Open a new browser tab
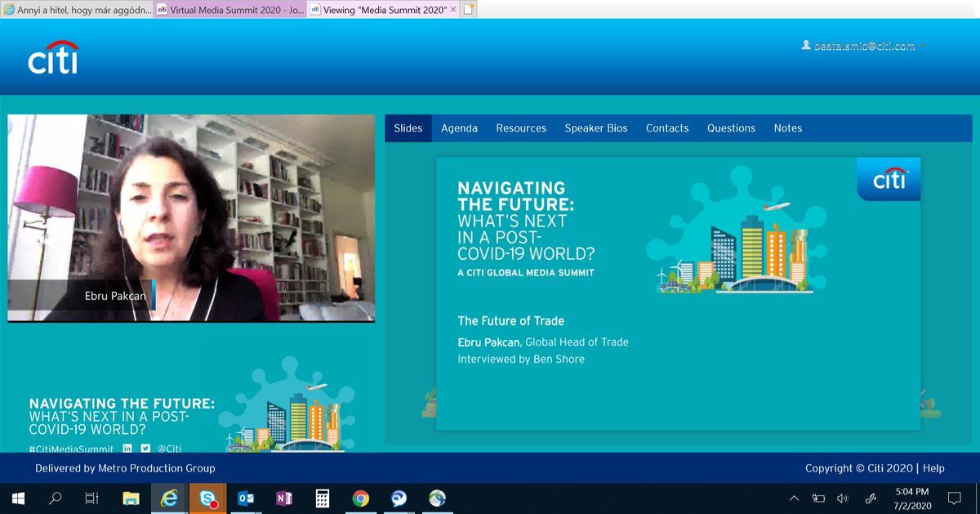980x514 pixels. click(468, 11)
